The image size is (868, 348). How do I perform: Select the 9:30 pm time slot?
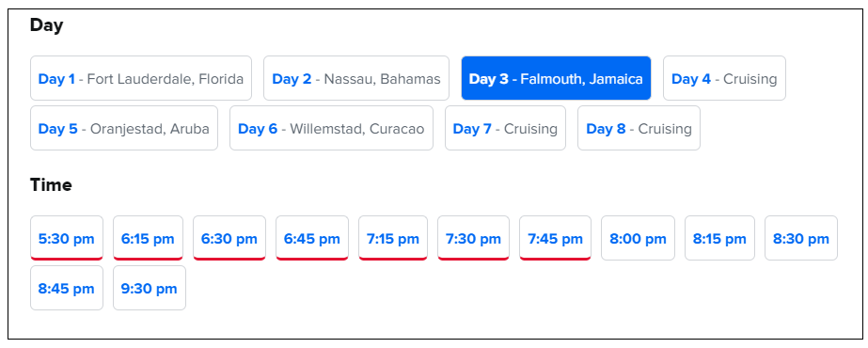point(150,288)
